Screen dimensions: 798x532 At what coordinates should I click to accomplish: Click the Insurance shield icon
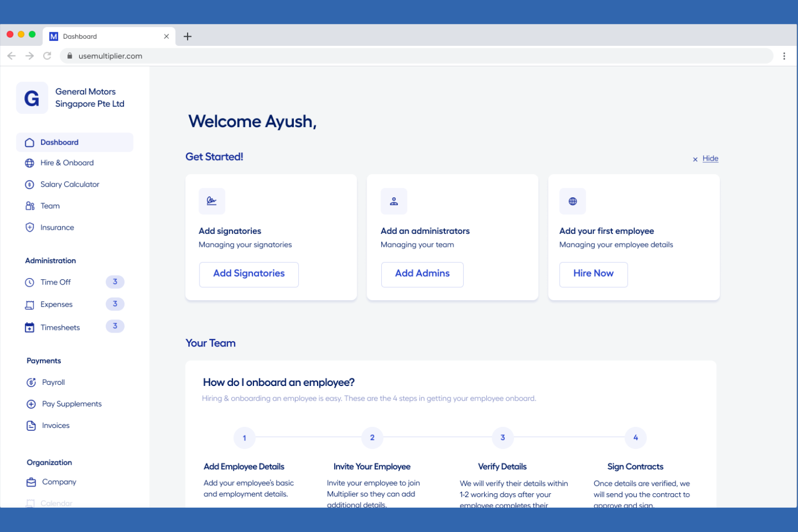(x=30, y=227)
